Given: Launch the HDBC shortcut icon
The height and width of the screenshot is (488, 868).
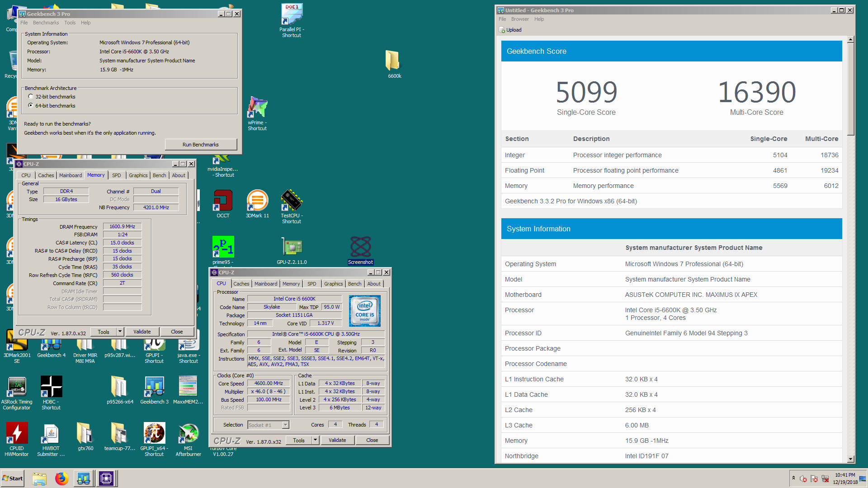Looking at the screenshot, I should (51, 393).
